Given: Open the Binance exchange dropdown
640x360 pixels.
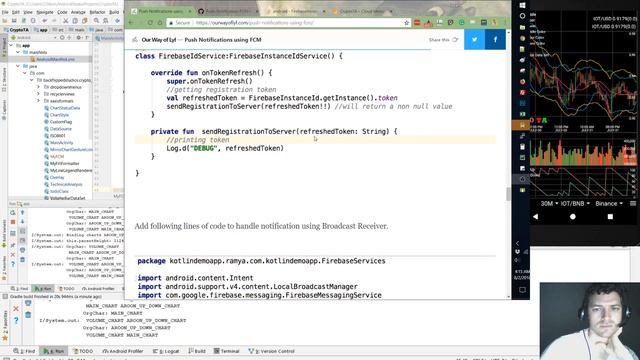Looking at the screenshot, I should (609, 203).
